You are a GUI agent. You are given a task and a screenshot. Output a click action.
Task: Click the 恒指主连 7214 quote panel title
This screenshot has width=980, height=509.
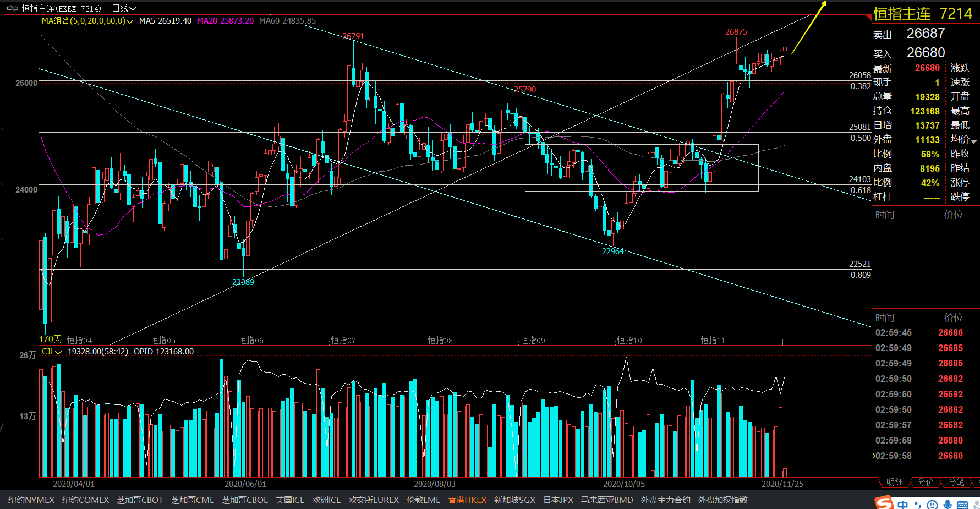[923, 14]
